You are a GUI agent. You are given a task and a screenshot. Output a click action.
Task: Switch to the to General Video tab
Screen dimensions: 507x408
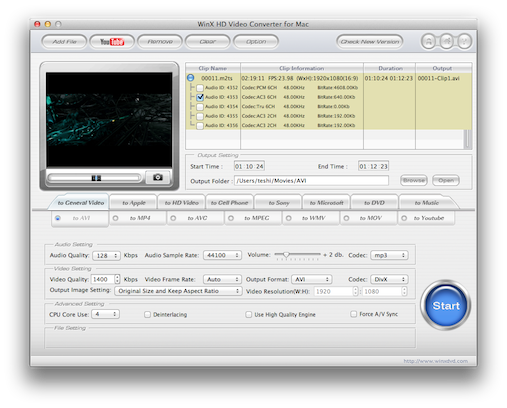tap(81, 203)
